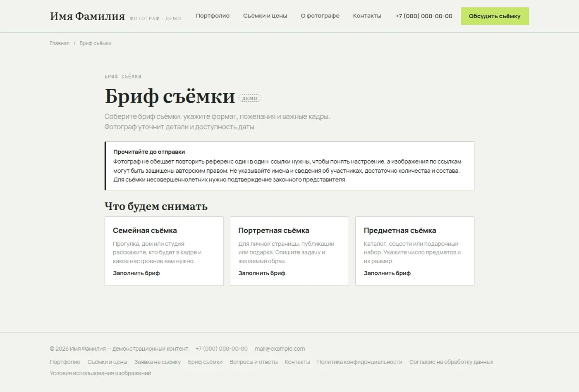Click the Что будем снимать section heading
This screenshot has height=392, width=579.
coord(156,206)
